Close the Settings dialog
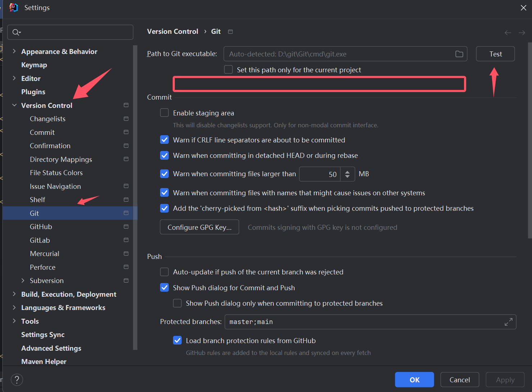This screenshot has height=392, width=532. pyautogui.click(x=523, y=8)
